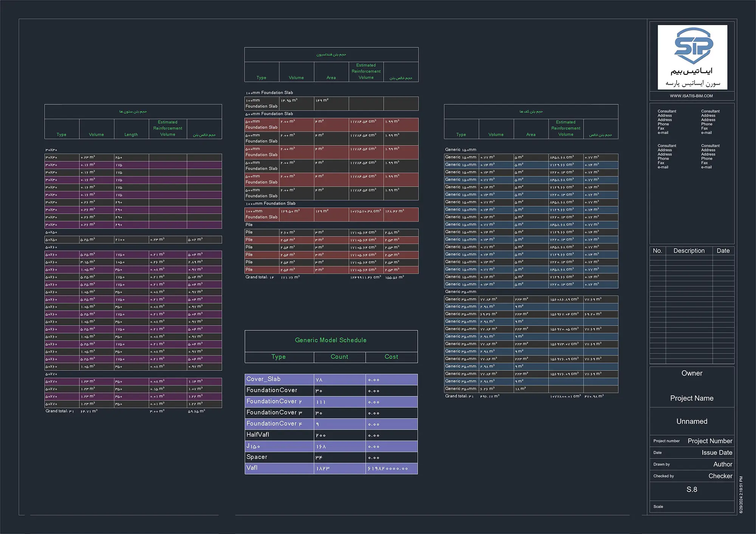Click the Unnamed project label
This screenshot has height=534, width=756.
(x=692, y=421)
